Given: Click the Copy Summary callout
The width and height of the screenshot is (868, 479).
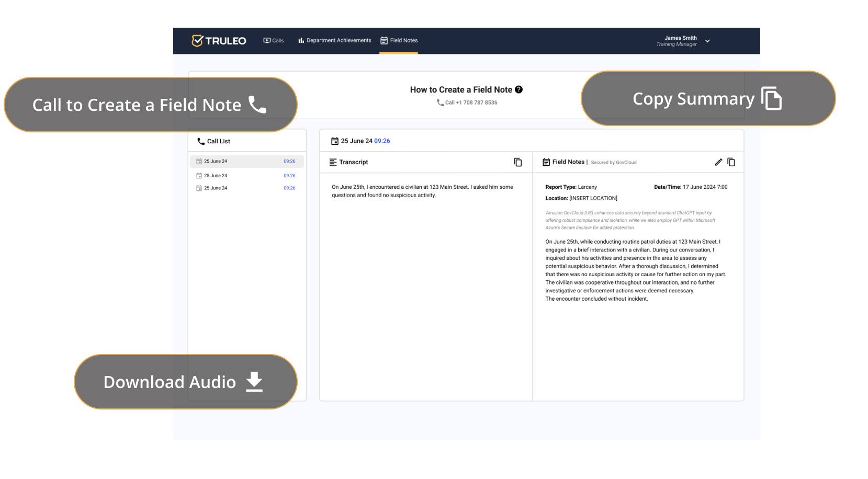Looking at the screenshot, I should 708,98.
